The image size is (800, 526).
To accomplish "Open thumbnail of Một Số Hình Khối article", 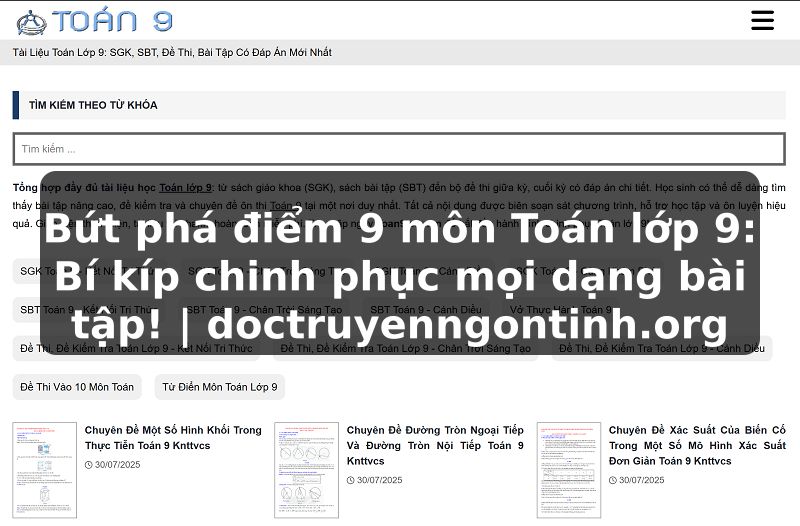I will coord(45,470).
